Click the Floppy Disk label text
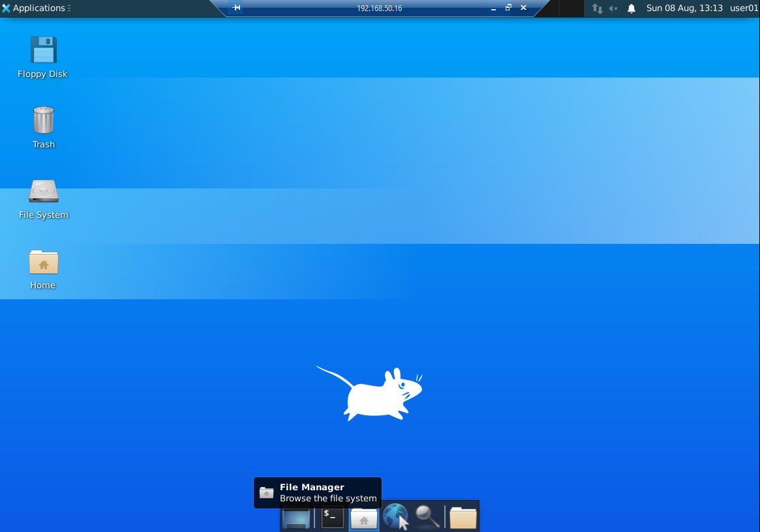 pyautogui.click(x=42, y=74)
